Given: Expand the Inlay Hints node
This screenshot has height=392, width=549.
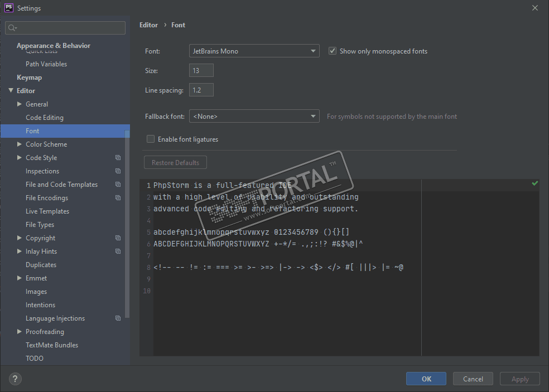Looking at the screenshot, I should pos(20,251).
